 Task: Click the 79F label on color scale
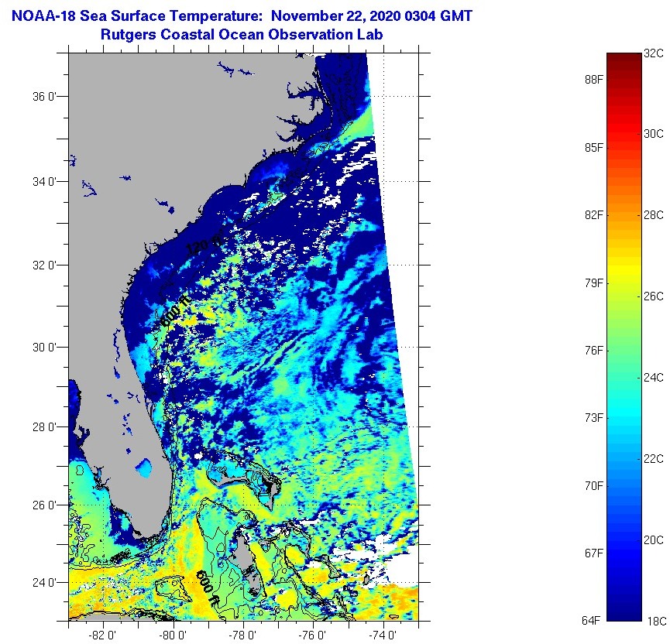point(594,283)
